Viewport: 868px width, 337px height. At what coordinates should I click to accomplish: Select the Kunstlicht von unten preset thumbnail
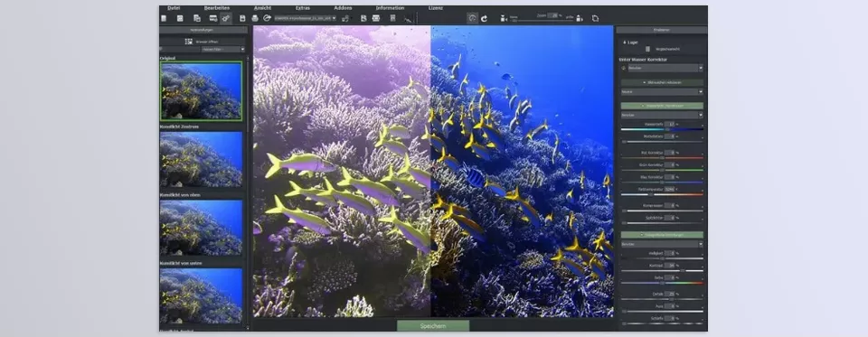point(201,295)
